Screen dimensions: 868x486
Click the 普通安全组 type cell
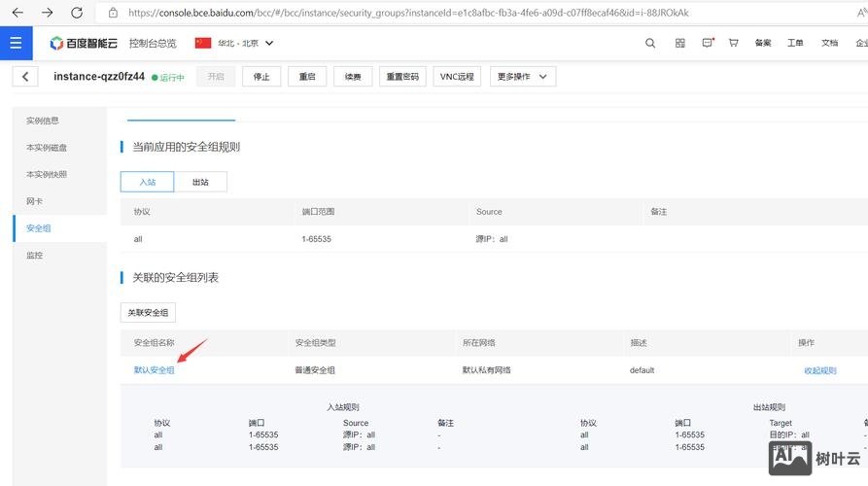(x=315, y=369)
